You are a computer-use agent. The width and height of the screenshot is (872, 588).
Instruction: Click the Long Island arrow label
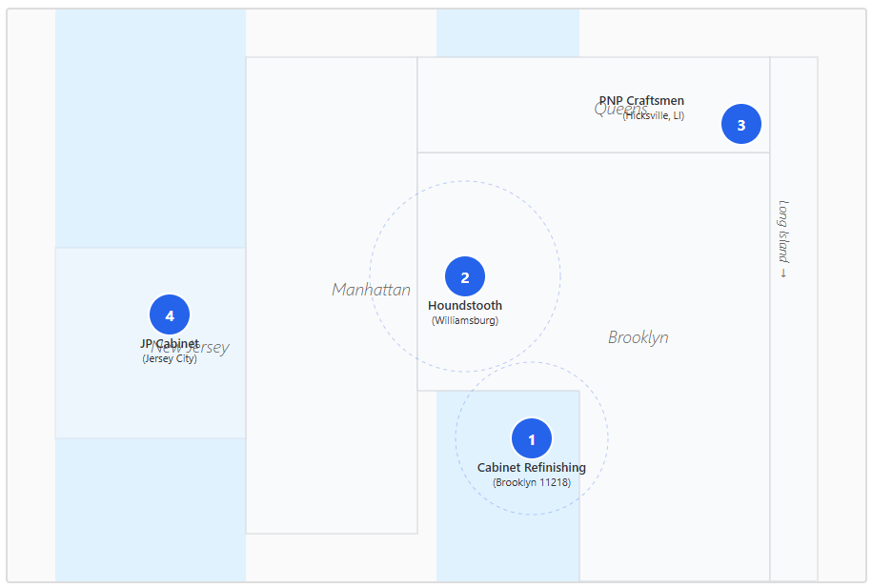[783, 238]
